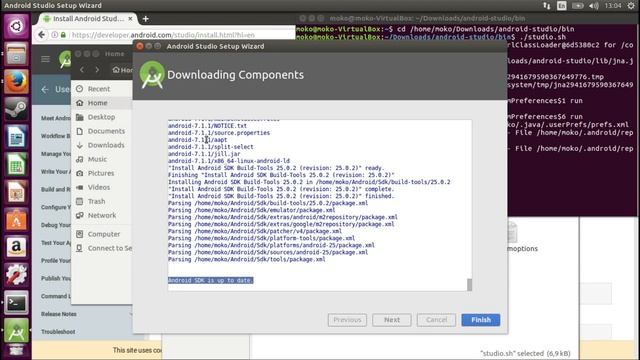Open LibreOffice Impress from the launcher

point(16,192)
